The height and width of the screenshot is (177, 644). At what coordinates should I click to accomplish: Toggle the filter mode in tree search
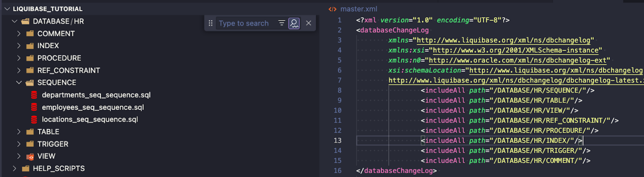[x=282, y=23]
